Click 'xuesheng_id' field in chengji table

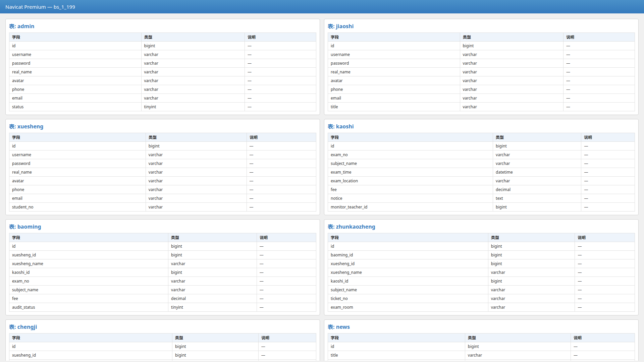[x=24, y=355]
